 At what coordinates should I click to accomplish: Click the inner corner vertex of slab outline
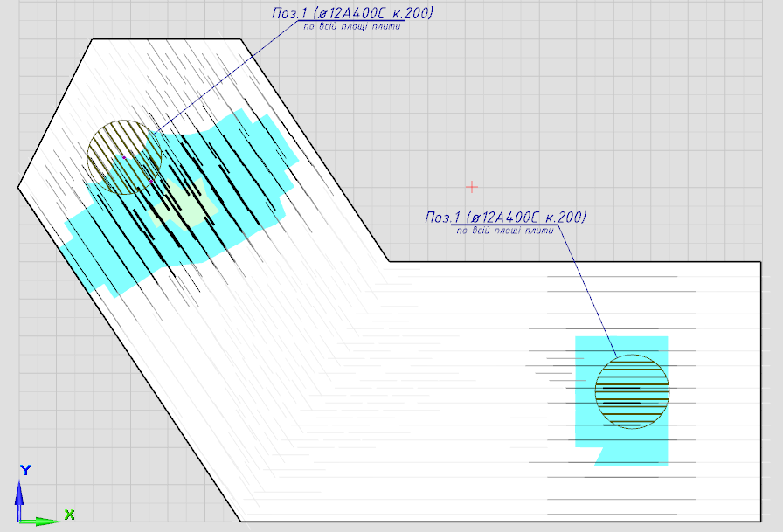click(x=389, y=261)
